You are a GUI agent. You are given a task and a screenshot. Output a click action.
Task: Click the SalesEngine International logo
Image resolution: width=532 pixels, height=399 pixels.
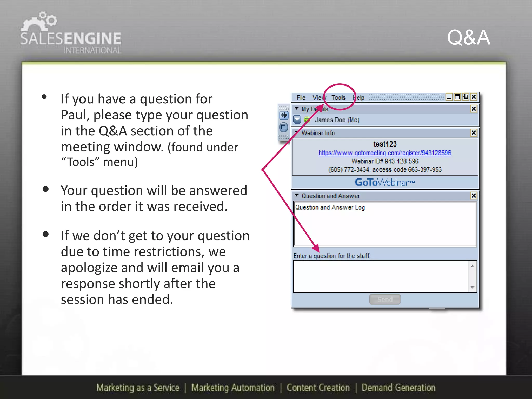[71, 33]
